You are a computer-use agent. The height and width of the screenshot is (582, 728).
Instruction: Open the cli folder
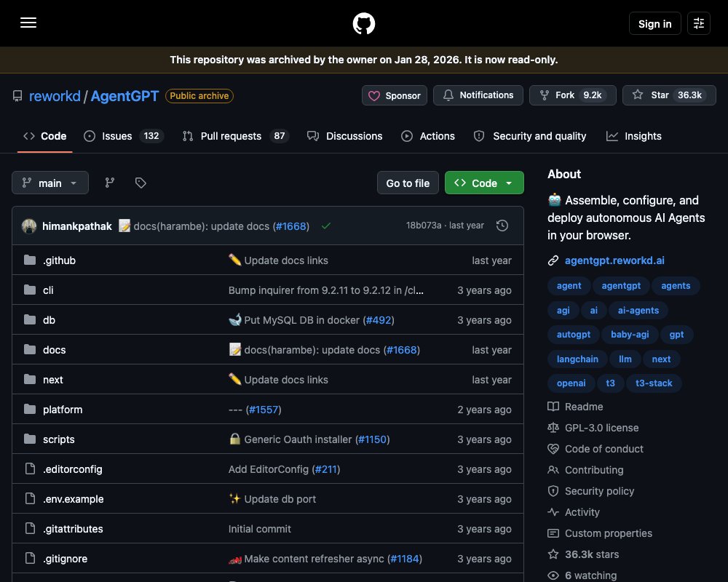(x=48, y=290)
